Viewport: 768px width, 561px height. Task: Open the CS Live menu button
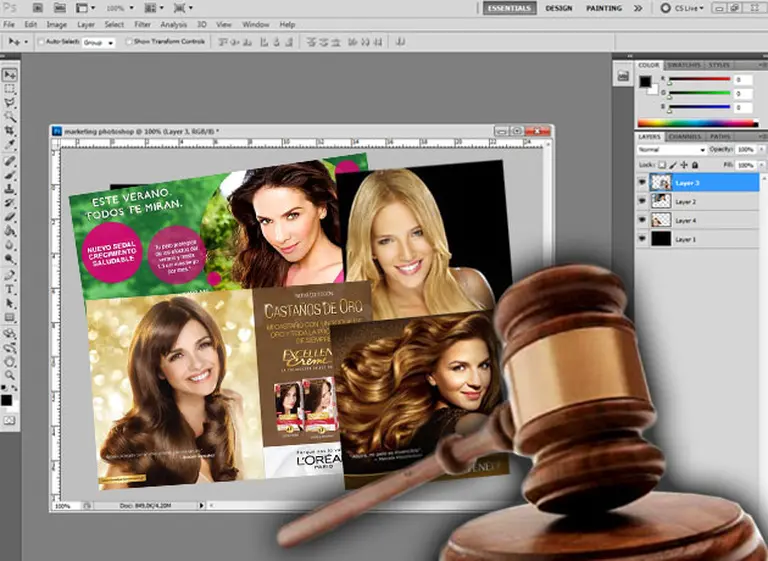click(682, 8)
